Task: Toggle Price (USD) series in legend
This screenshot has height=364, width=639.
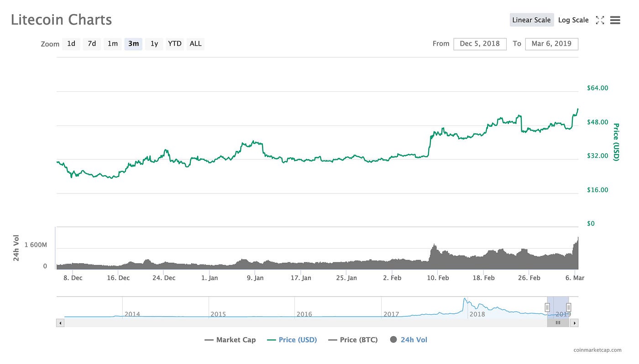Action: 292,340
